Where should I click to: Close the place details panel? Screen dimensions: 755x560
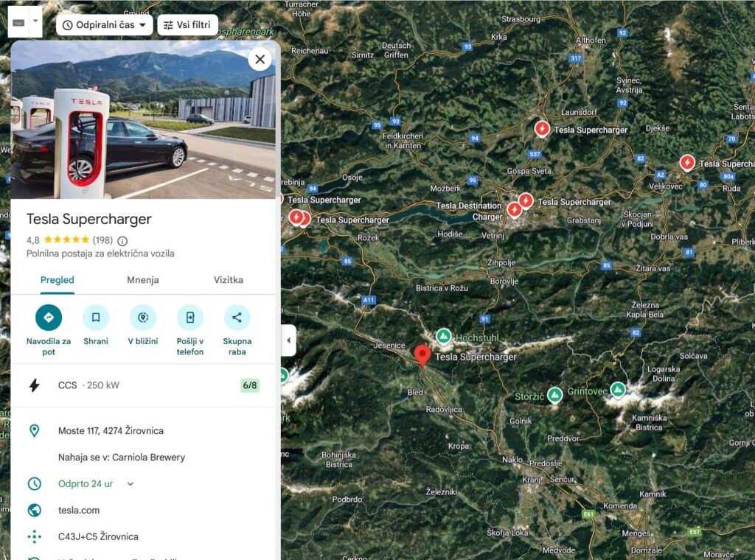coord(260,60)
